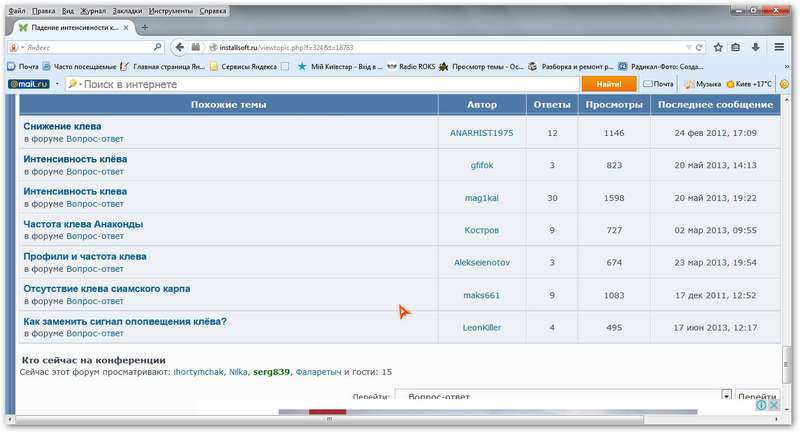Open the Сервисы Яндекса bookmark folder

244,66
